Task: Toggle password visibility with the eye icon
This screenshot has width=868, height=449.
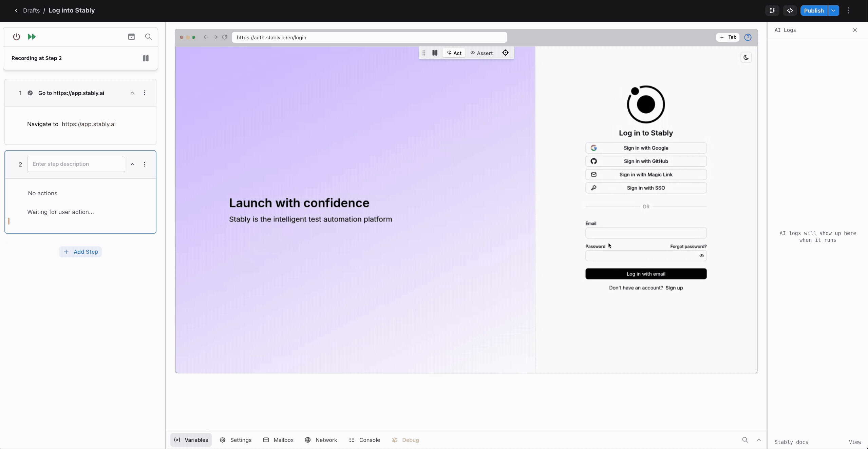Action: click(x=701, y=256)
